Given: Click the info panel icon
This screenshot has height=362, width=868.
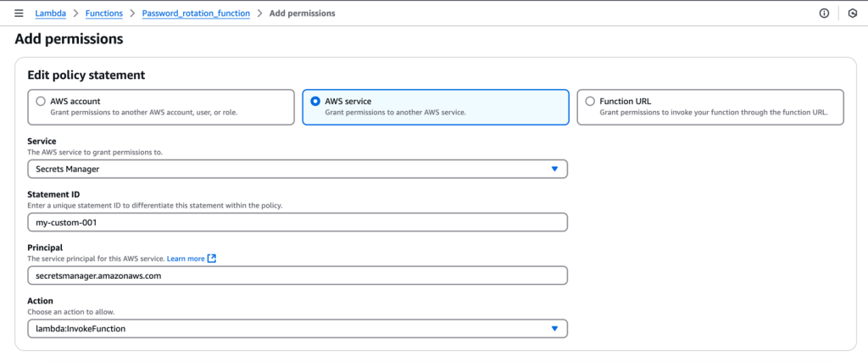Looking at the screenshot, I should (x=824, y=14).
